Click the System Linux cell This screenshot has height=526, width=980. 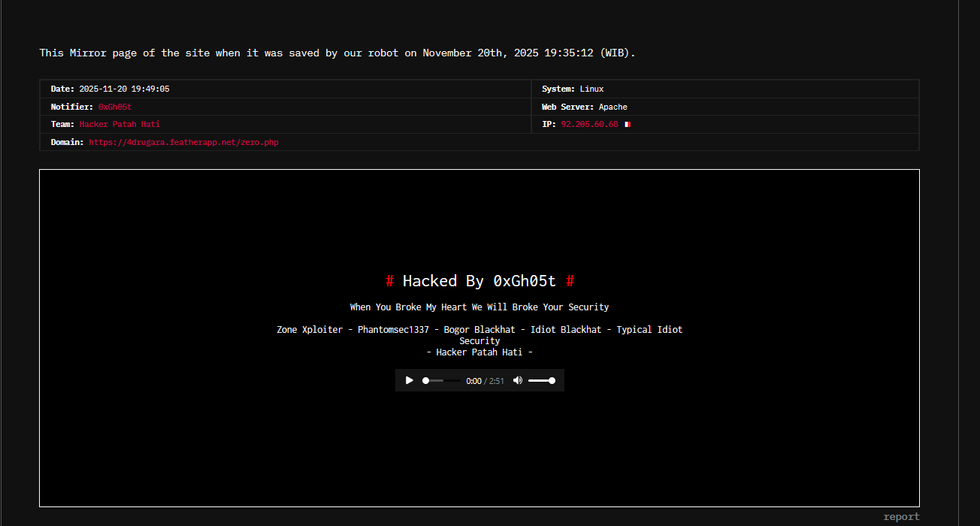pos(573,89)
